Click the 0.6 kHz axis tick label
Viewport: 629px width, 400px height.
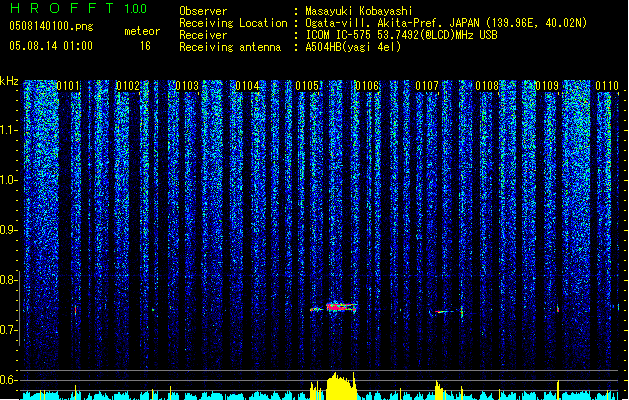click(9, 380)
